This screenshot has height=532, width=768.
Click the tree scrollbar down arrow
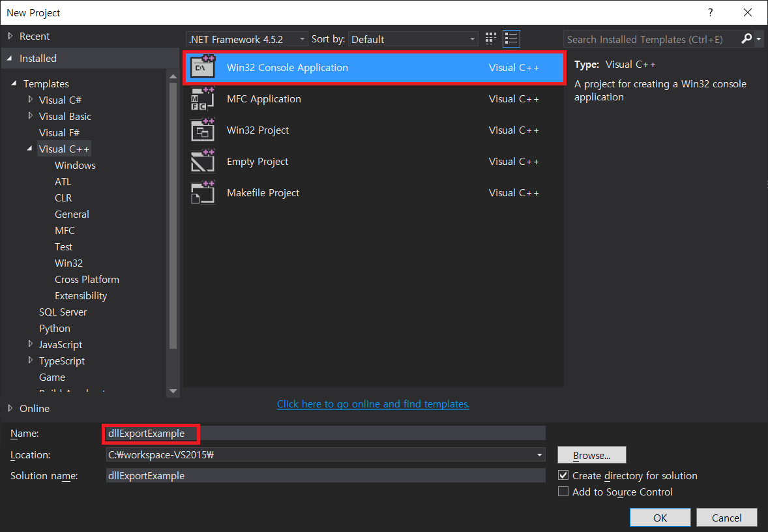pos(172,391)
